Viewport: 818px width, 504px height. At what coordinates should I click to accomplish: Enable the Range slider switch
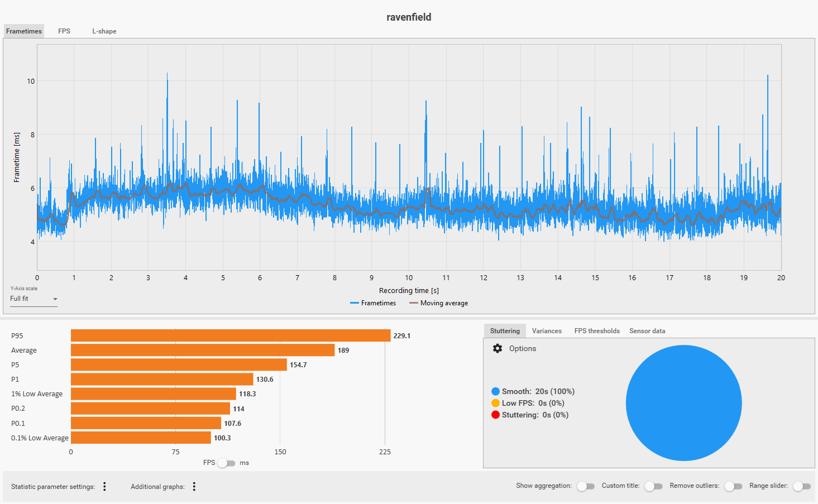tap(802, 486)
